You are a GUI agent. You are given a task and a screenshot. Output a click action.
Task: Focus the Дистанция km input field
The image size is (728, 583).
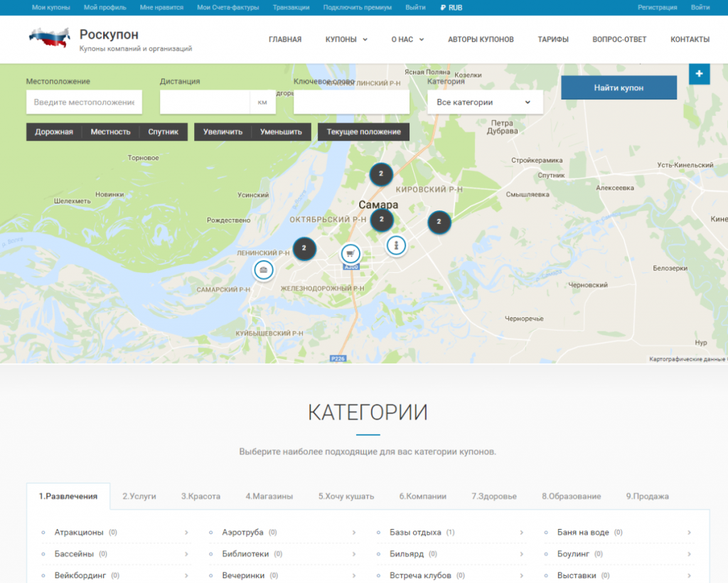pos(205,102)
